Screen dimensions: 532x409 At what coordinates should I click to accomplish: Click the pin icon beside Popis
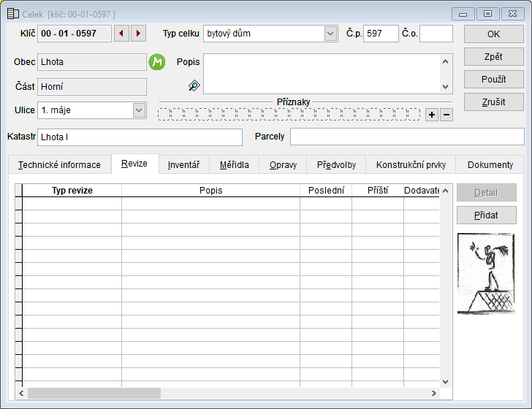(x=194, y=86)
